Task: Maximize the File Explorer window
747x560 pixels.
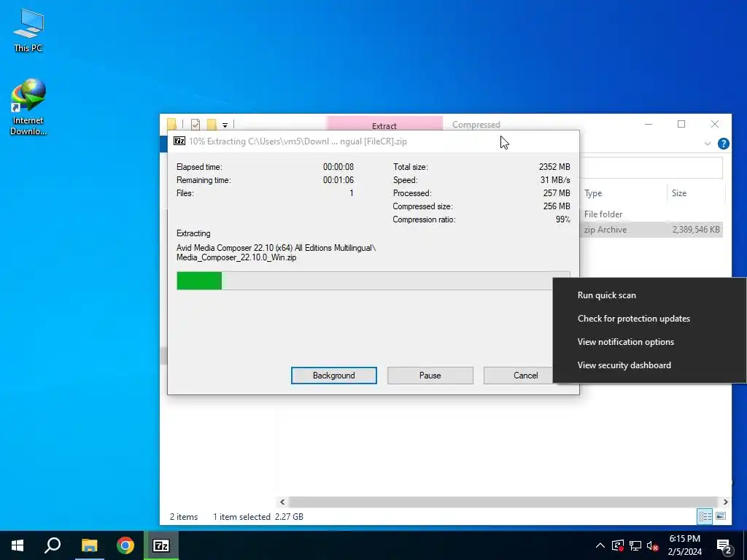Action: coord(681,124)
